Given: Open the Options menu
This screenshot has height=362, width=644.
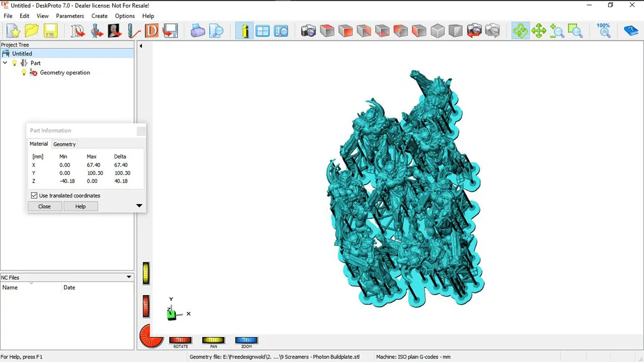Looking at the screenshot, I should pos(125,16).
